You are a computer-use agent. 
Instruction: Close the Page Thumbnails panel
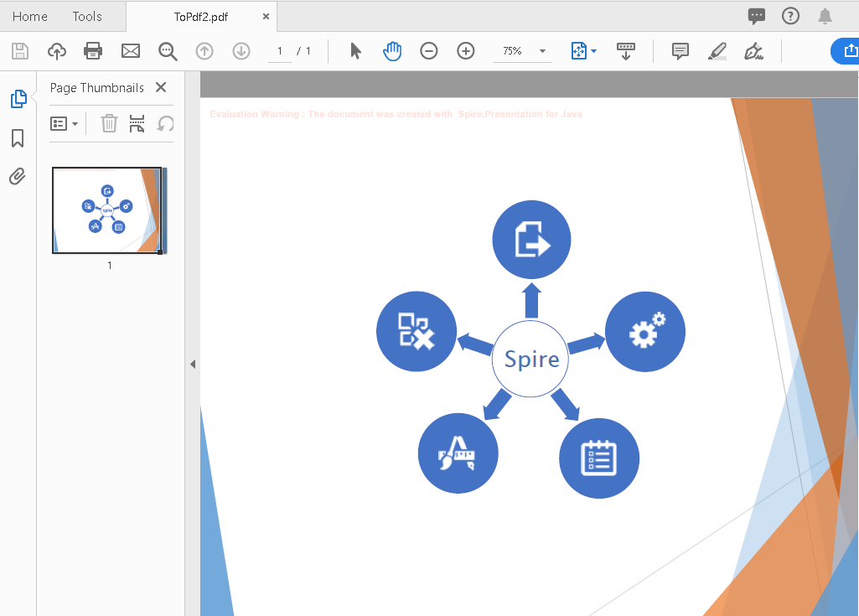pos(161,87)
